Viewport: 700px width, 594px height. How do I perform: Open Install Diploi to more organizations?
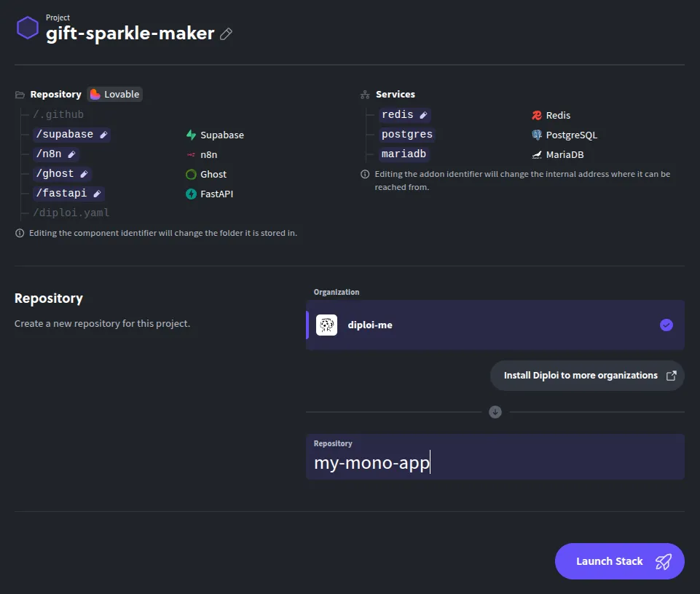coord(587,375)
